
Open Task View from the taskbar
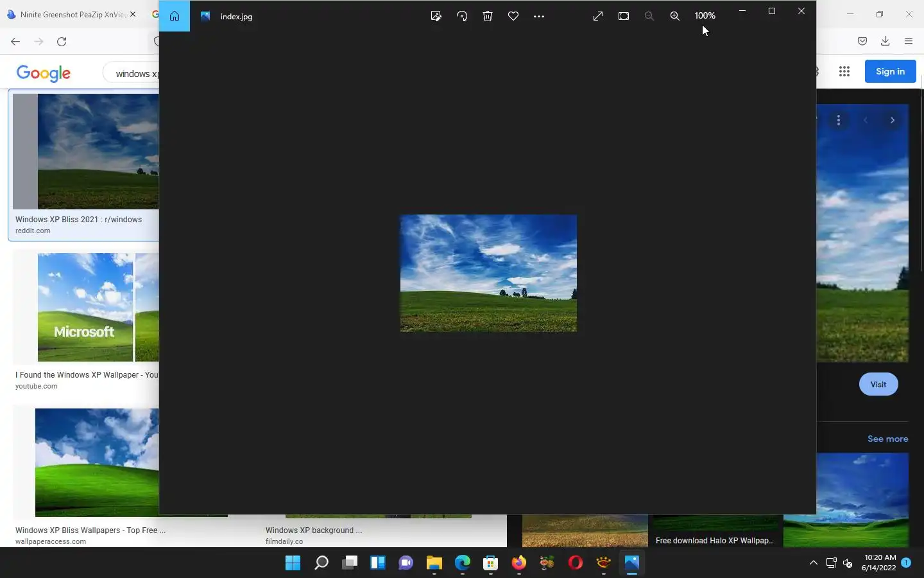pos(350,563)
